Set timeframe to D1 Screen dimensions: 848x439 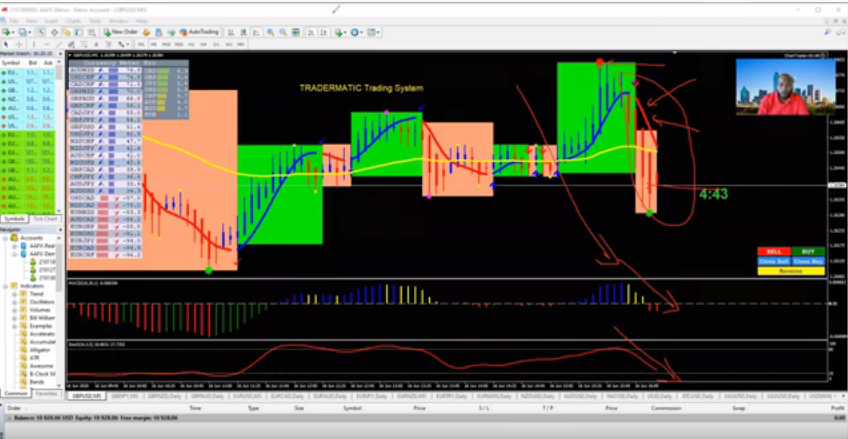pos(216,44)
